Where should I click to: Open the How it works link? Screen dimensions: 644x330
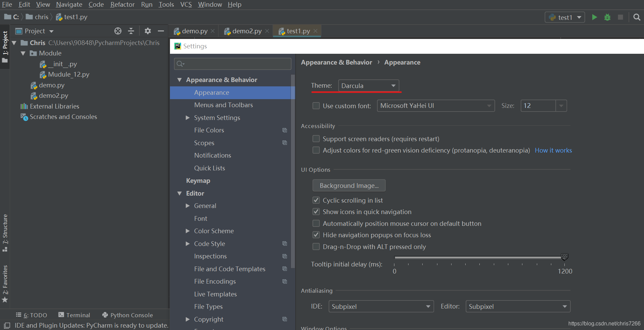(553, 150)
